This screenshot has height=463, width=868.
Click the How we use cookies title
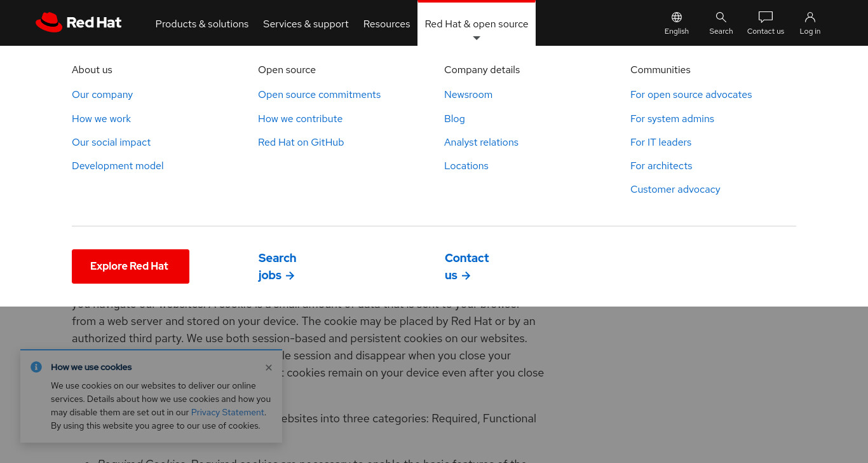(92, 367)
